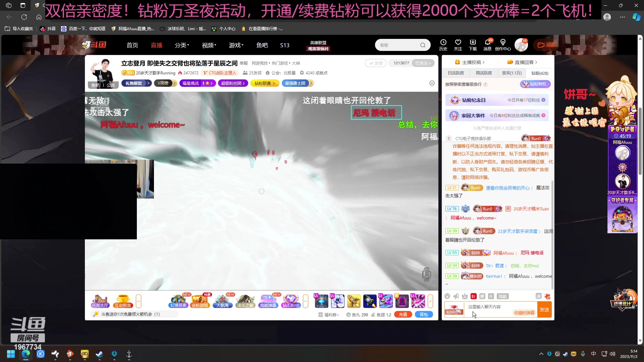Click the 令 command icon in chat toolbar
Image resolution: width=644 pixels, height=362 pixels.
click(491, 296)
